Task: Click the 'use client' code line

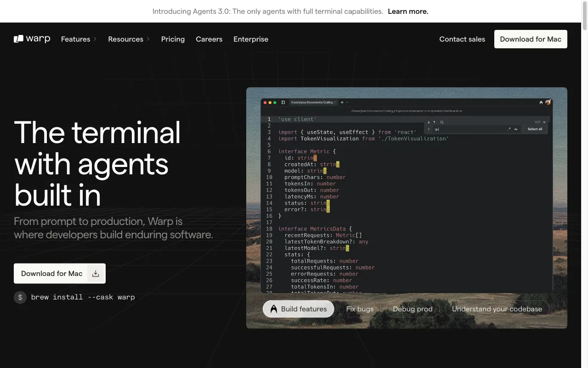Action: coord(297,119)
